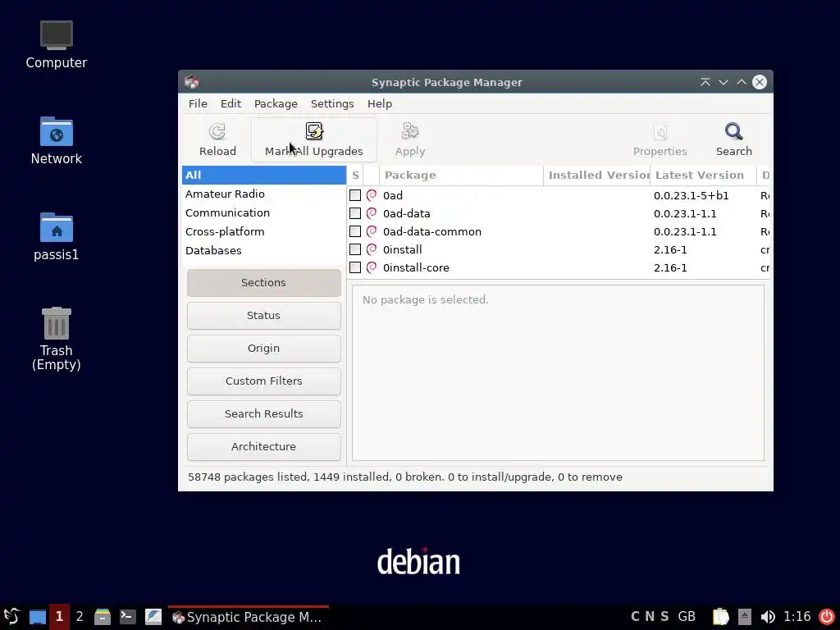
Task: Click the volume speaker tray icon
Action: [768, 617]
